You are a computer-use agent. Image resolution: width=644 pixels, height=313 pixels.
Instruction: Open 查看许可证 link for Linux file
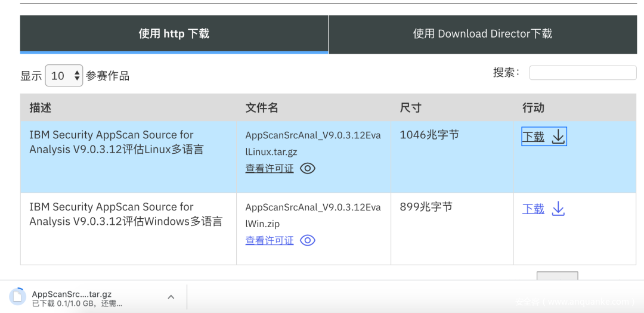click(x=270, y=168)
